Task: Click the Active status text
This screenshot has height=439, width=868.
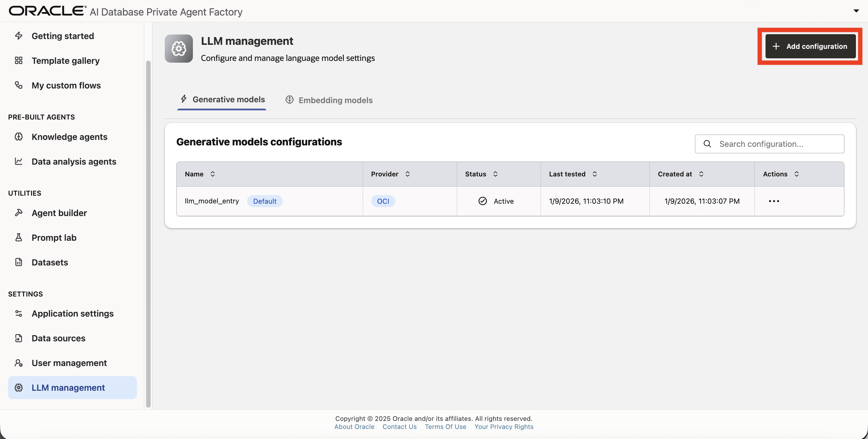Action: 503,201
